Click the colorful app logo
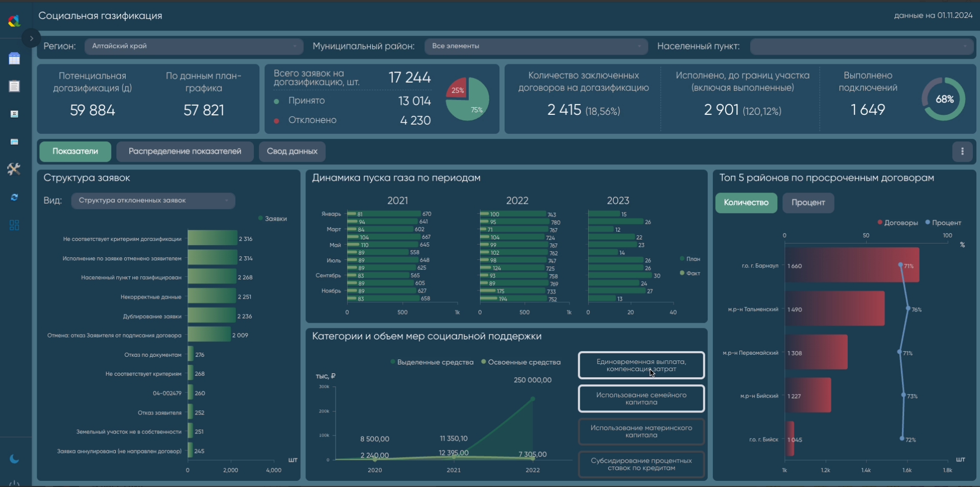Image resolution: width=980 pixels, height=487 pixels. point(14,21)
